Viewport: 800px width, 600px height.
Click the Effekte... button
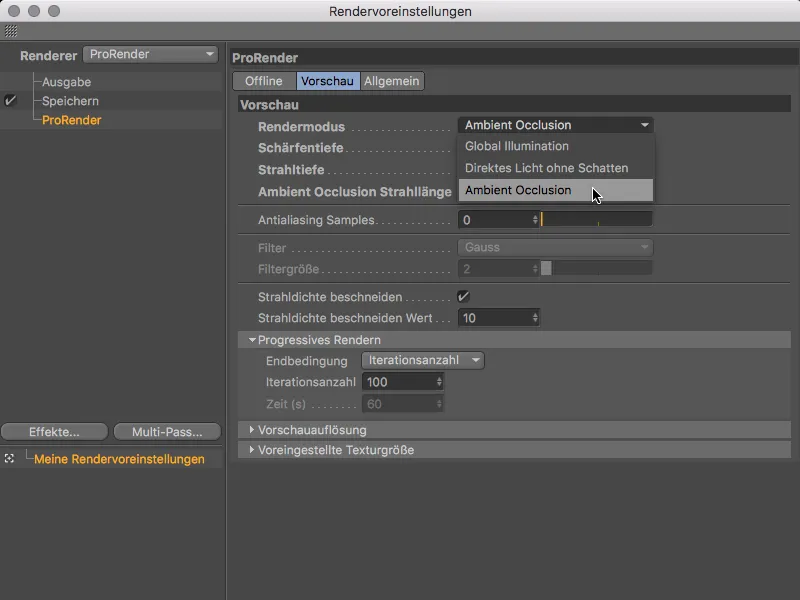(54, 432)
